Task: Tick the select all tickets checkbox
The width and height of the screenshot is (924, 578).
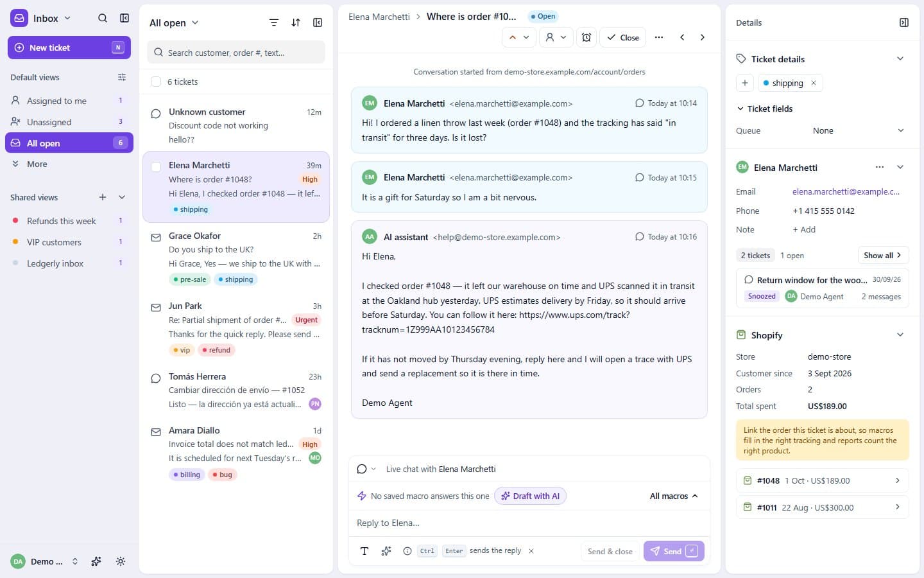Action: coord(155,82)
